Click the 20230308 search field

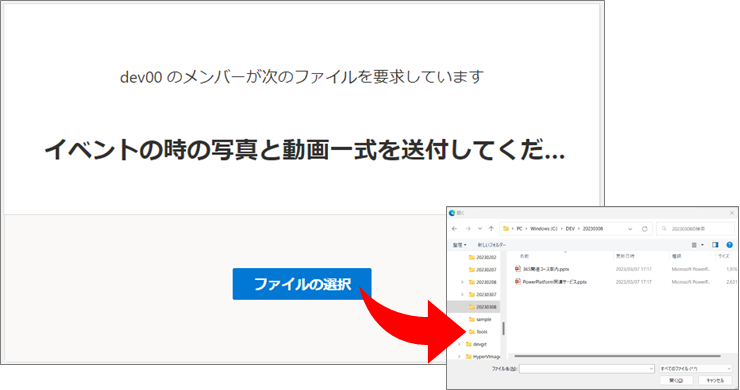[x=696, y=229]
